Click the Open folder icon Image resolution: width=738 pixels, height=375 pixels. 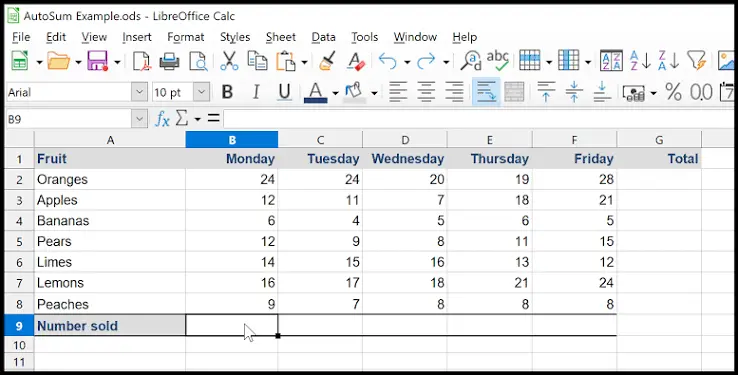[58, 61]
